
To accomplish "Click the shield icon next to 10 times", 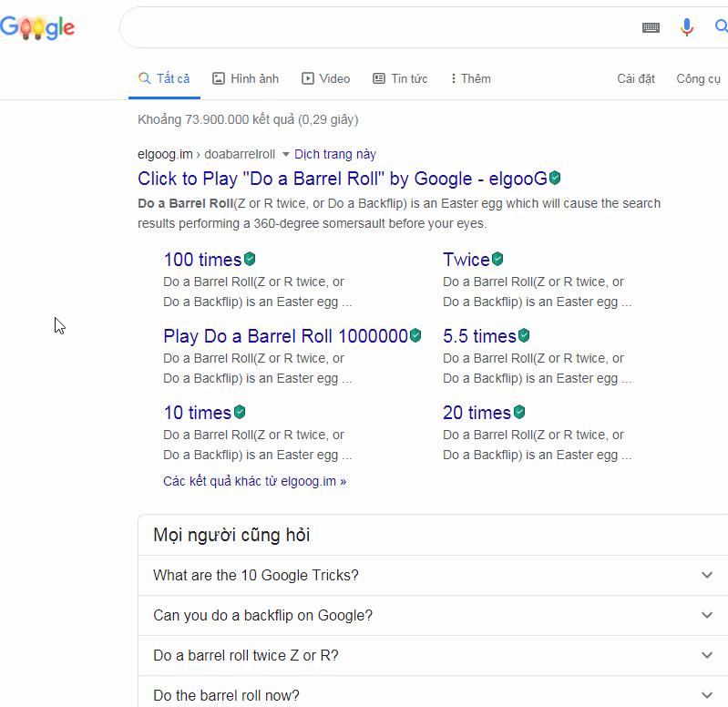I will click(x=240, y=412).
